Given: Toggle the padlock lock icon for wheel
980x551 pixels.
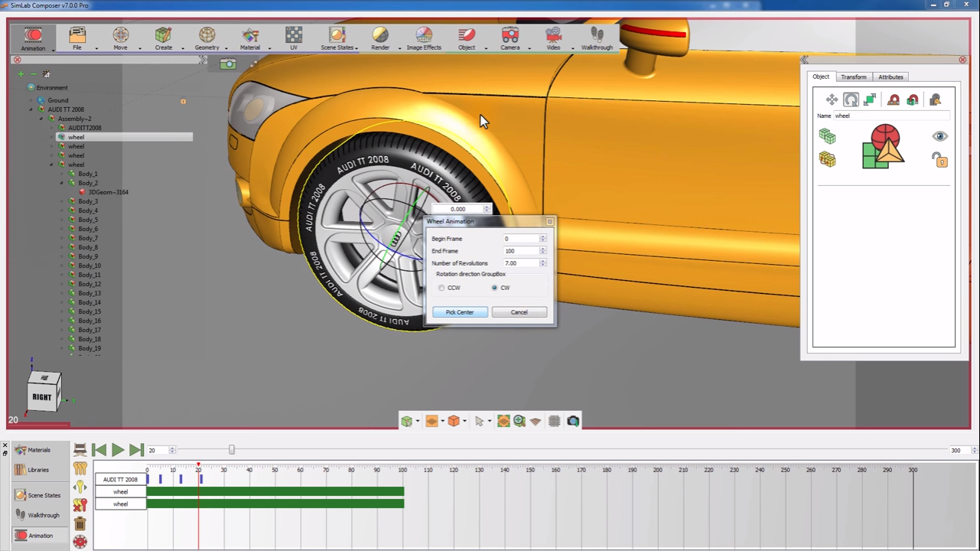Looking at the screenshot, I should tap(939, 159).
